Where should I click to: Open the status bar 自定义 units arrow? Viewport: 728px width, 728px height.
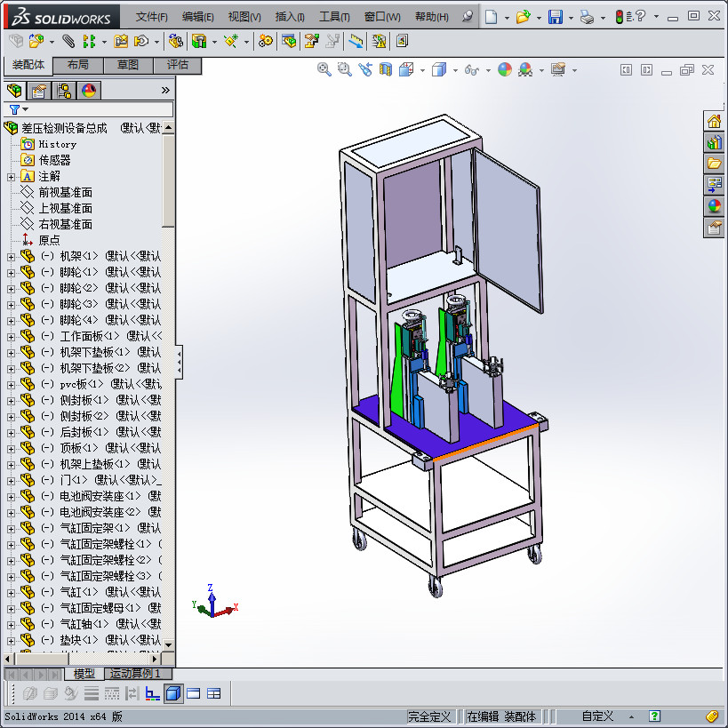pyautogui.click(x=631, y=716)
